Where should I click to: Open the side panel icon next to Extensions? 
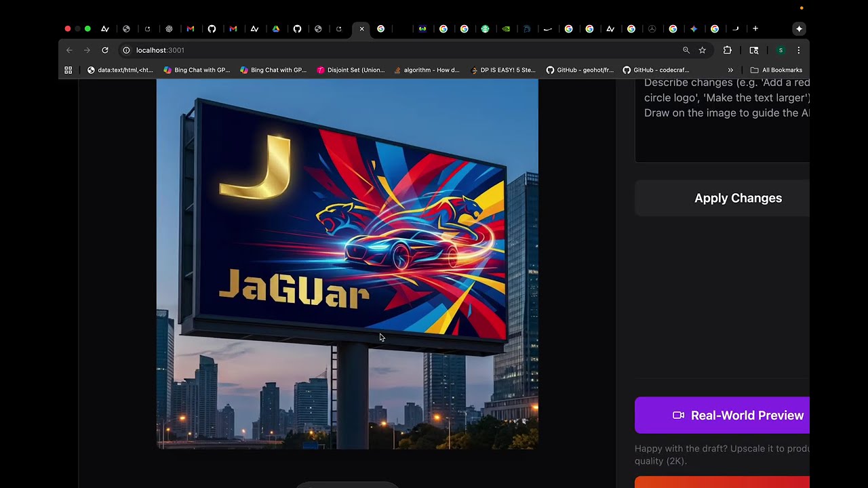tap(754, 50)
